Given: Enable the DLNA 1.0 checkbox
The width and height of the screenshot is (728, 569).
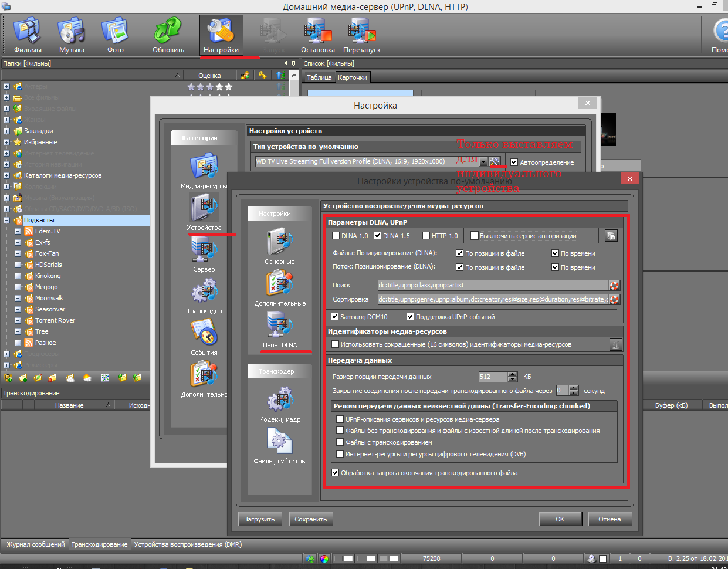Looking at the screenshot, I should tap(336, 236).
